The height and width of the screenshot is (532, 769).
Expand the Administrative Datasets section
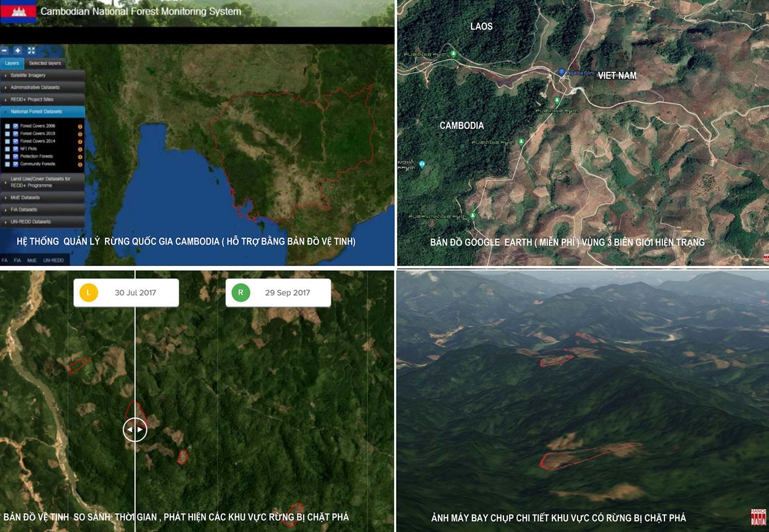(x=43, y=88)
